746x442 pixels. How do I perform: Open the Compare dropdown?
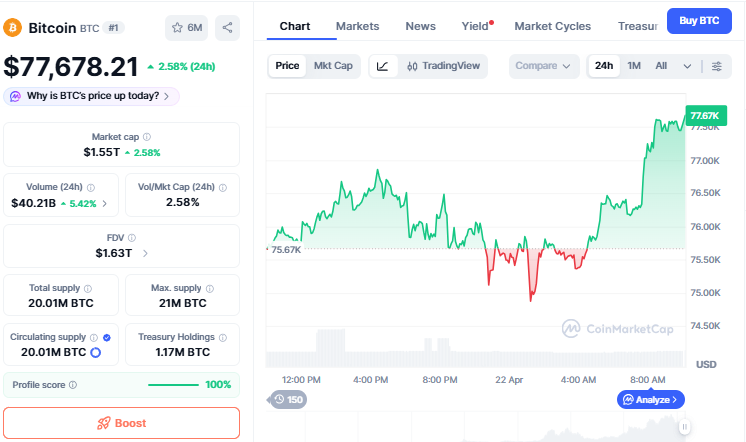click(x=543, y=66)
